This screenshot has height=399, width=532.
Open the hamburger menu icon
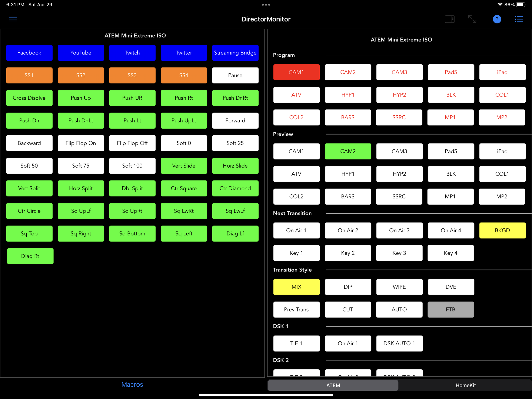coord(13,19)
